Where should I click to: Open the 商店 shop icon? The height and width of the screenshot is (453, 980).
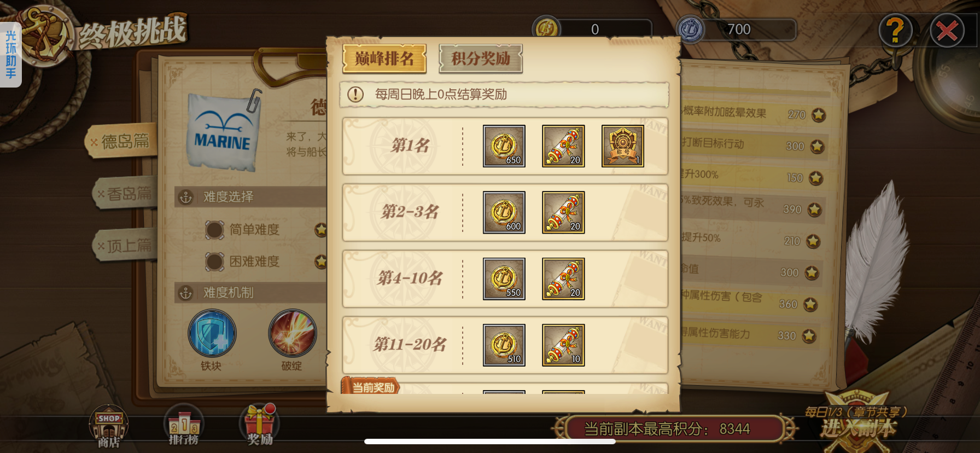pyautogui.click(x=109, y=426)
